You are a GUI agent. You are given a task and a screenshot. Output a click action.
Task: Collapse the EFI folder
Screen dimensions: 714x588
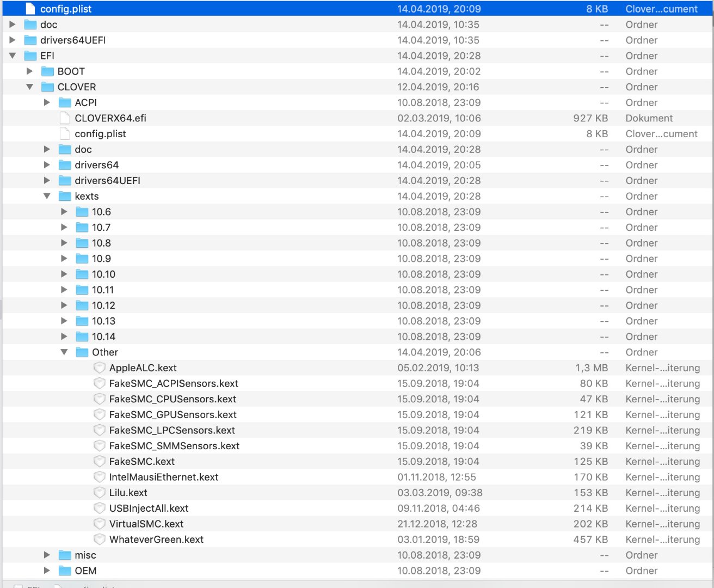click(13, 56)
